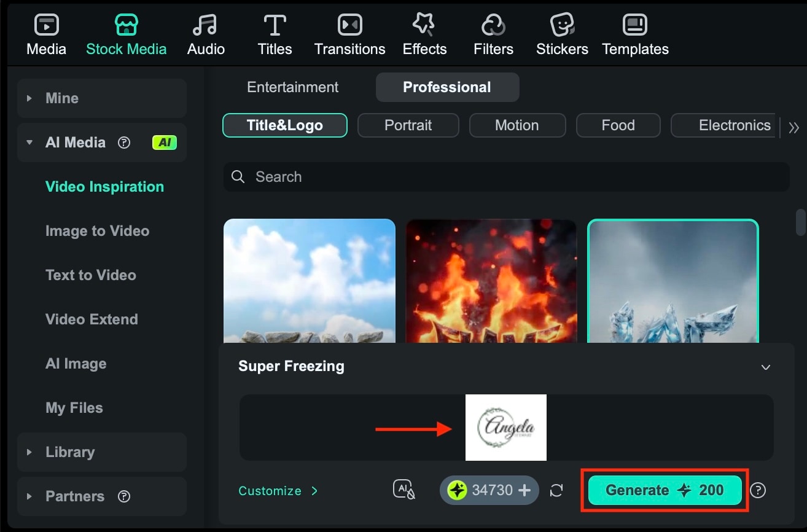Select the fiery text video thumbnail
The height and width of the screenshot is (532, 807).
491,281
